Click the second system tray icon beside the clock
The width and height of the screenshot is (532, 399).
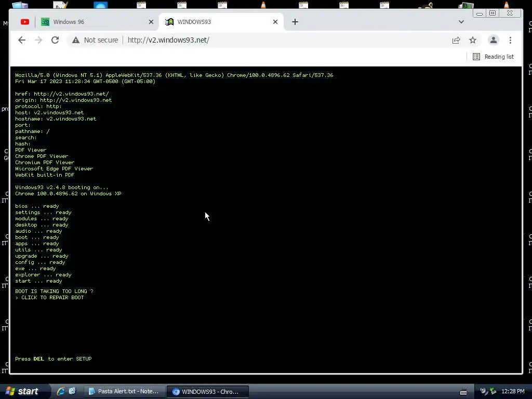coord(494,392)
